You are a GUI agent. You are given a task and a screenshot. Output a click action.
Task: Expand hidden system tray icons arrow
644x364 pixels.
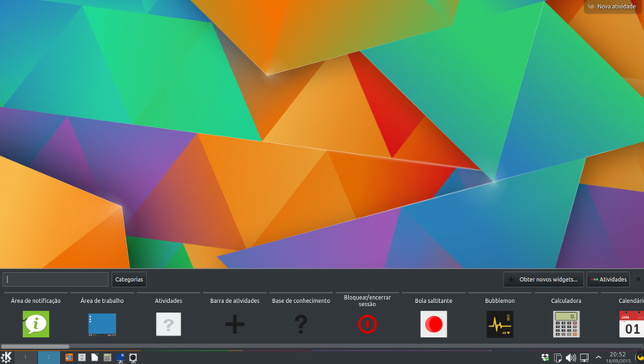598,357
